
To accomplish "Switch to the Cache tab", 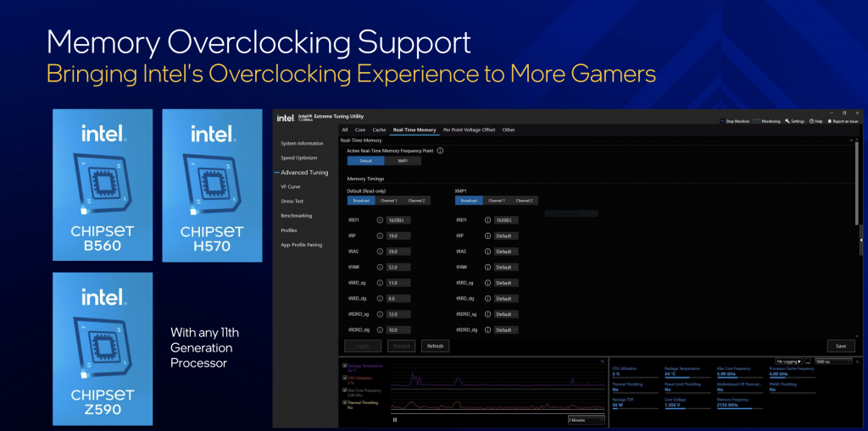I will [379, 130].
